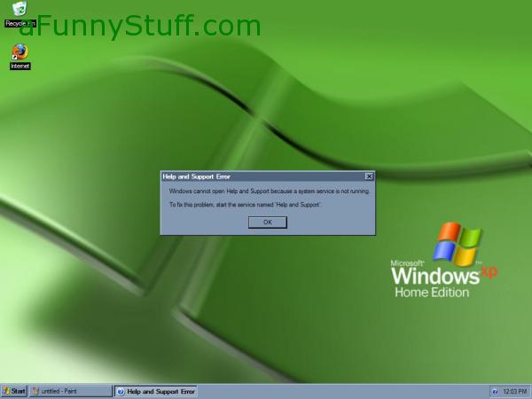Click the 12:03 PM system clock
Screen dimensions: 532x399
pyautogui.click(x=514, y=392)
